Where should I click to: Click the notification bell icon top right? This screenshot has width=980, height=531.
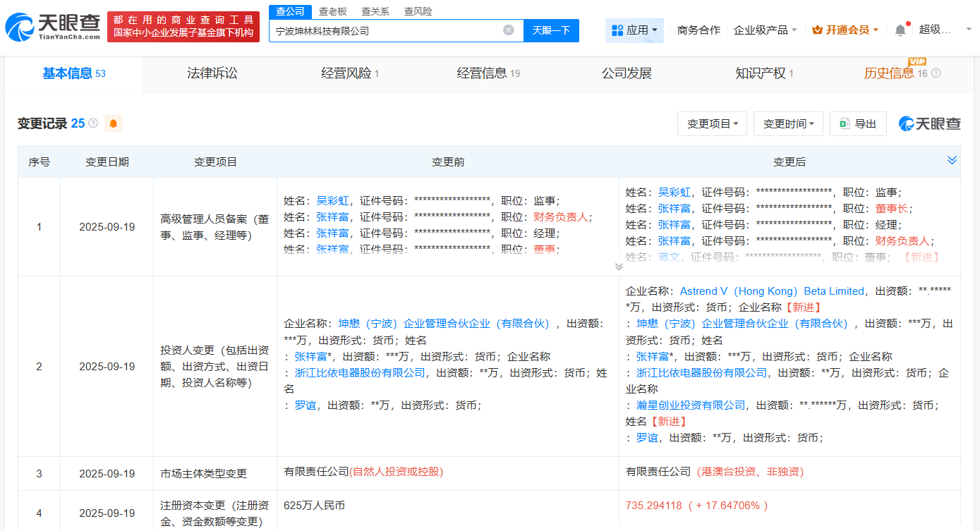tap(900, 28)
